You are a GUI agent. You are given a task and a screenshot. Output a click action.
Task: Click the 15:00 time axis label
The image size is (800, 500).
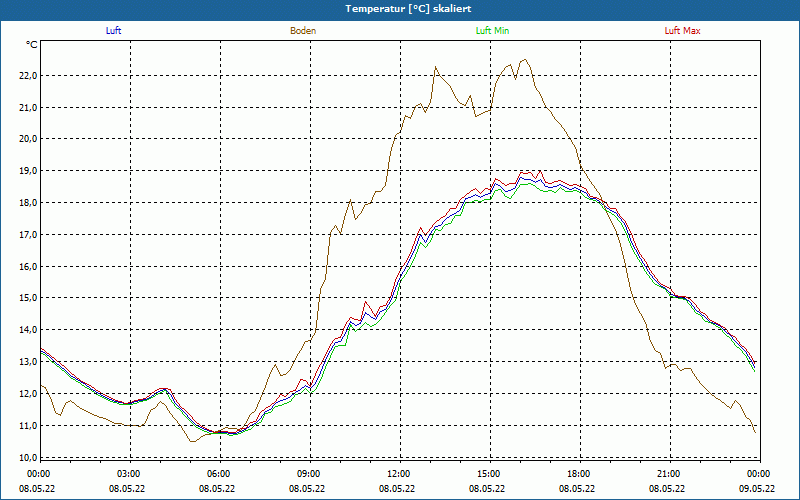(490, 474)
